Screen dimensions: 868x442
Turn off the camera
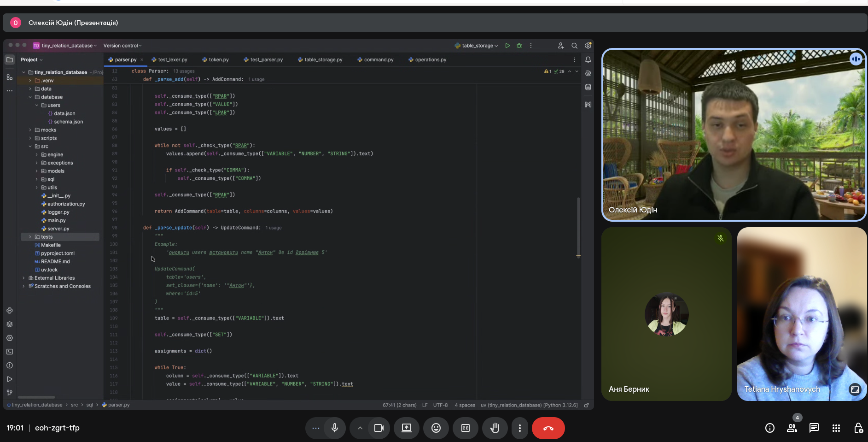pyautogui.click(x=379, y=428)
